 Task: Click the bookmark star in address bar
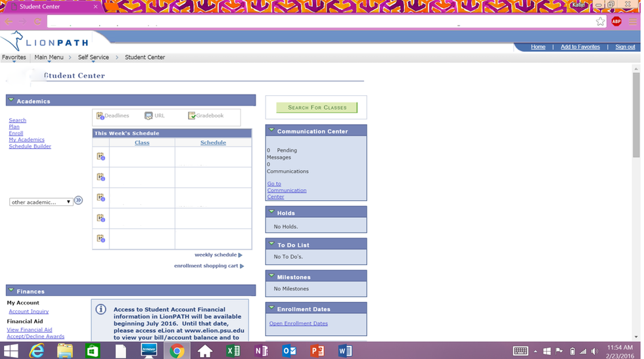tap(600, 22)
